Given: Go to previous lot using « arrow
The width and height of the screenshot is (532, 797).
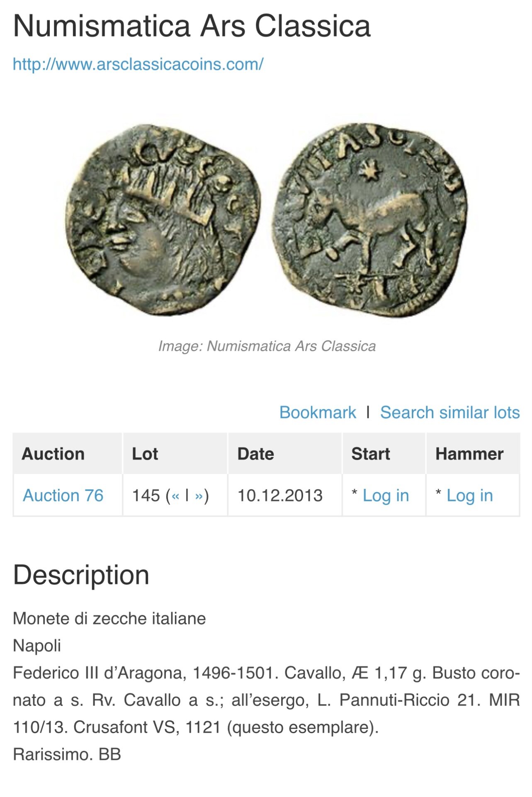Looking at the screenshot, I should point(176,496).
